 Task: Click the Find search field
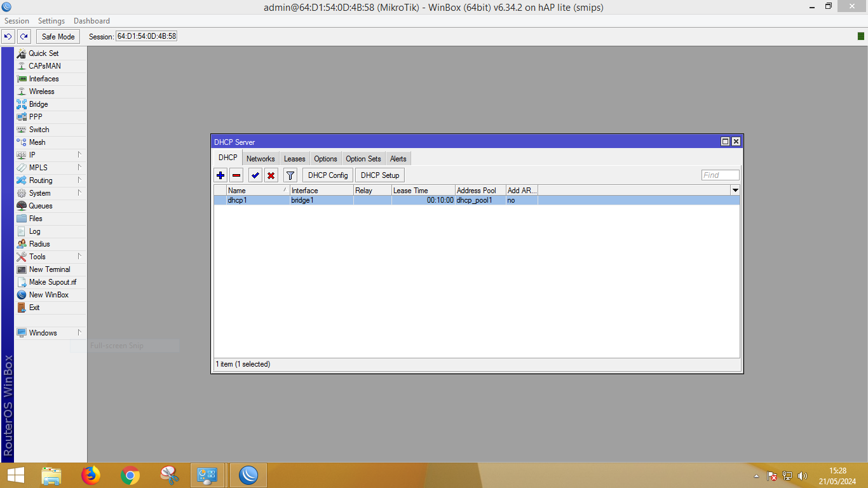(720, 175)
